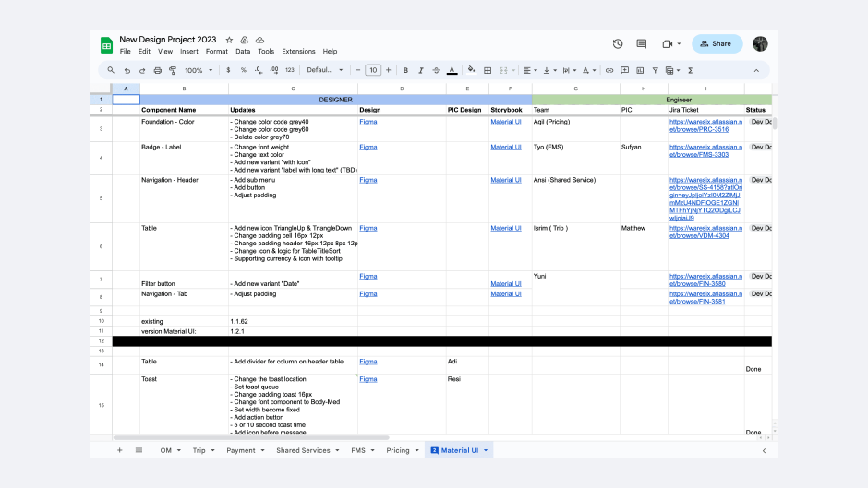
Task: Toggle italic formatting
Action: (x=421, y=70)
